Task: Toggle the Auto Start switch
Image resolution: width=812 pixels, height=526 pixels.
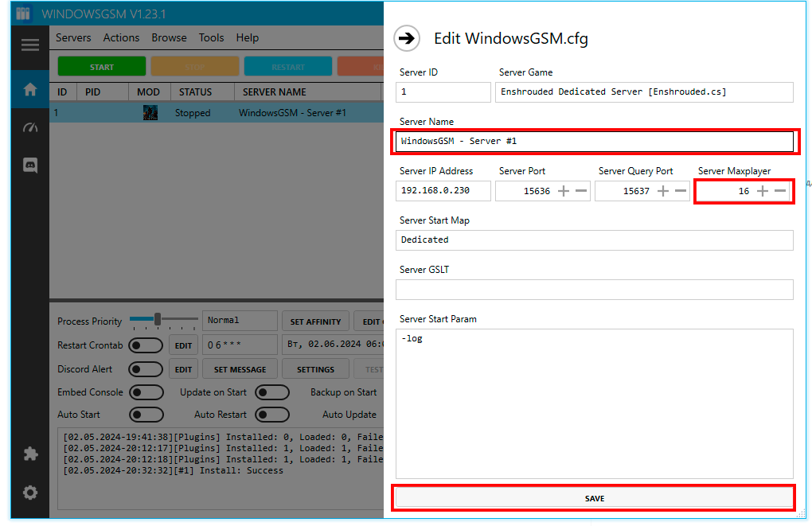Action: (146, 415)
